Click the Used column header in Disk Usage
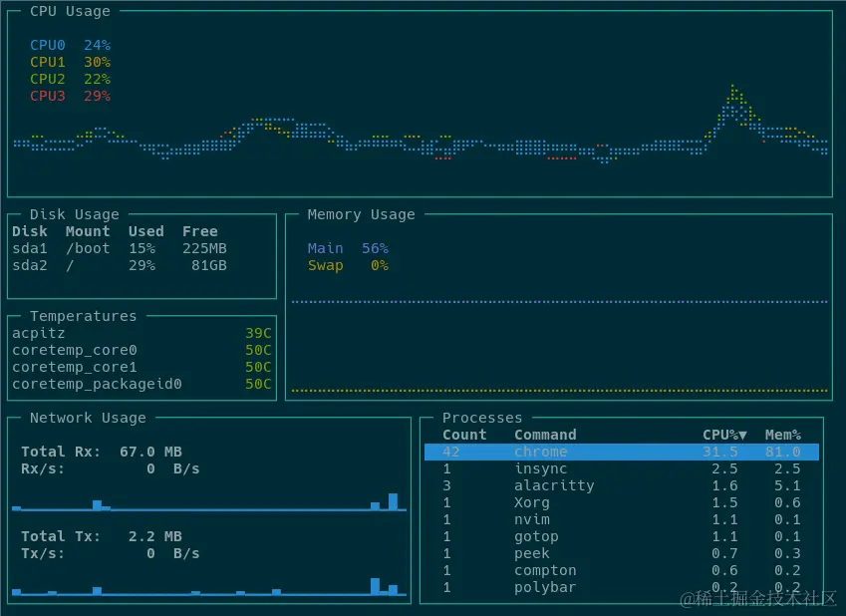The height and width of the screenshot is (616, 846). [x=146, y=231]
